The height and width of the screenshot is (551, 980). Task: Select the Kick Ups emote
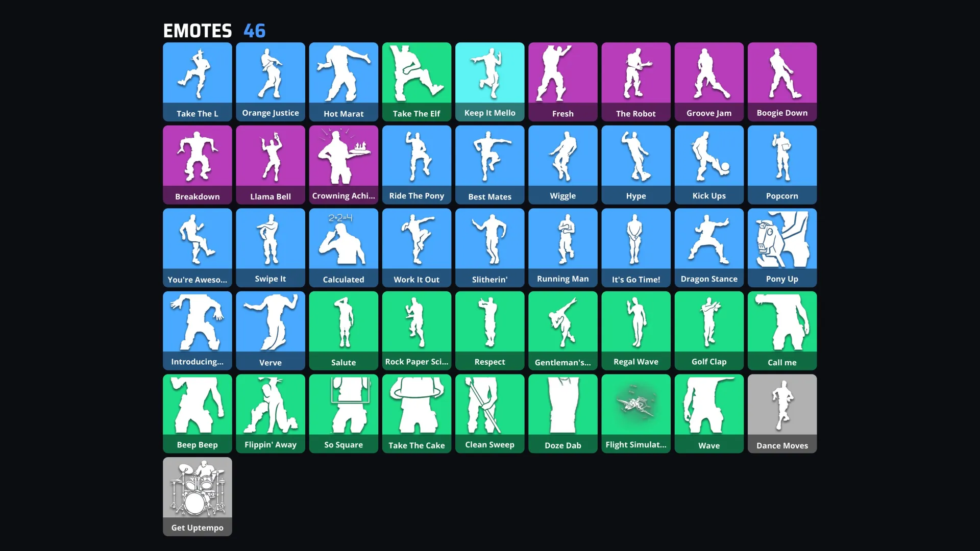click(709, 165)
